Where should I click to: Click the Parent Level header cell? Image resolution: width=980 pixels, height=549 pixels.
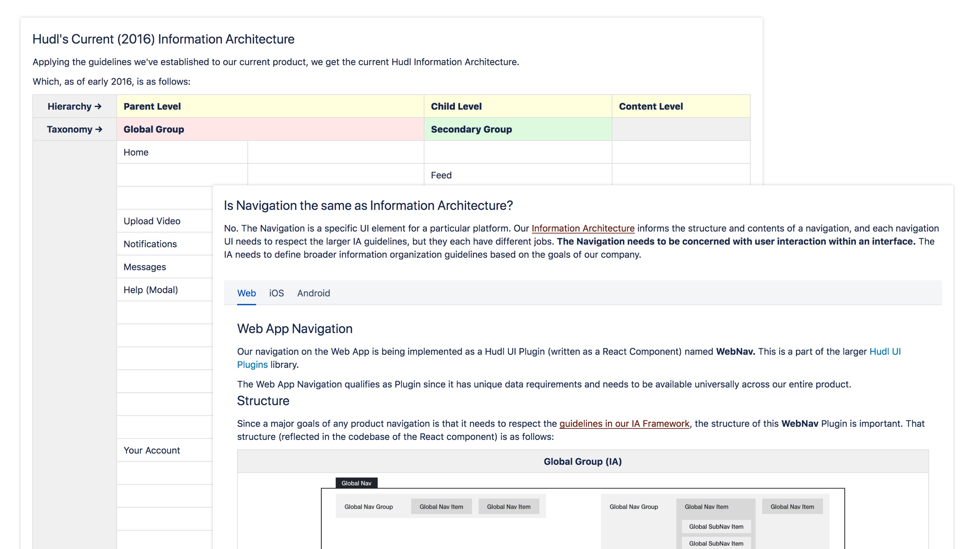(270, 106)
